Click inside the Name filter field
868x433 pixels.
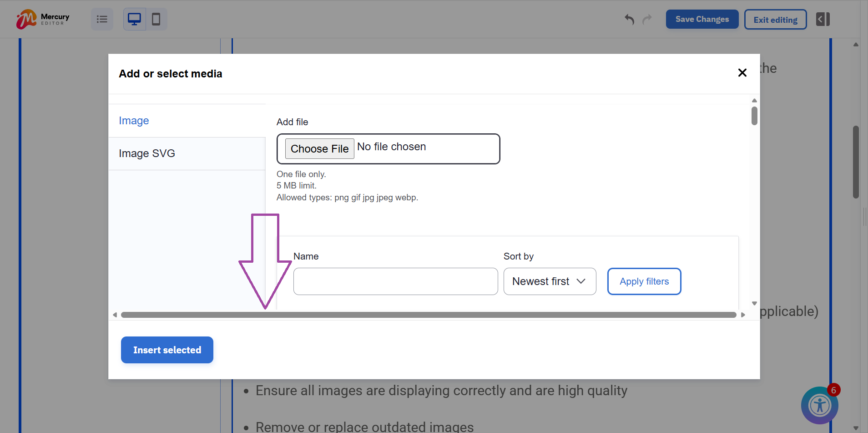(x=395, y=281)
